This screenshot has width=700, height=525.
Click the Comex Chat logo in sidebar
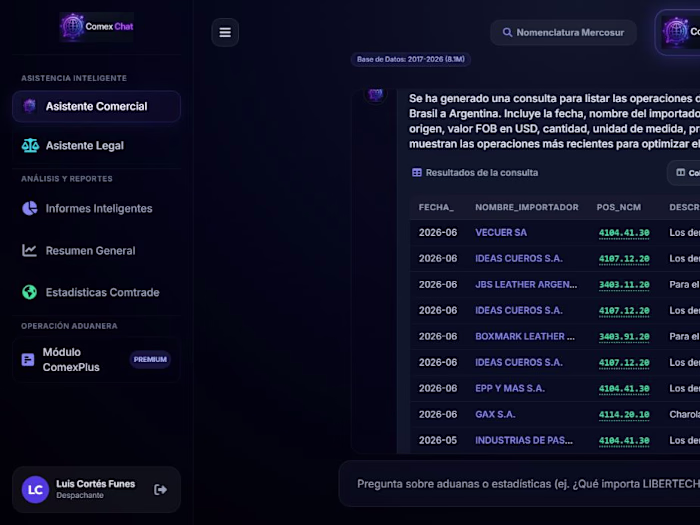[96, 27]
